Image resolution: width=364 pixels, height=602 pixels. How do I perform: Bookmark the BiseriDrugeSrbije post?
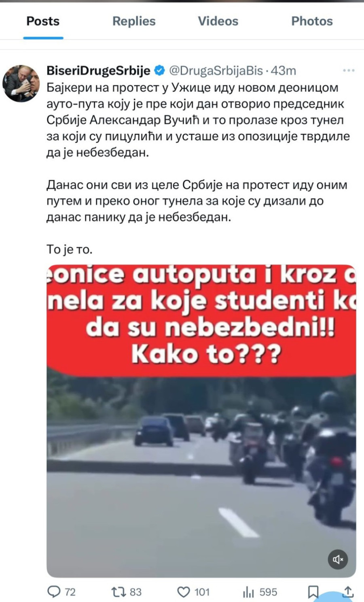point(313,592)
